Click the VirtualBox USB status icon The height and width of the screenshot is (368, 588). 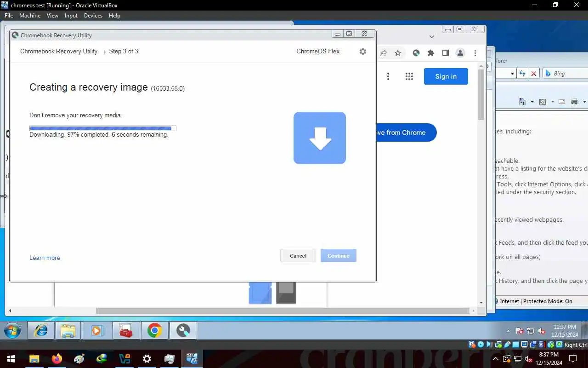pyautogui.click(x=507, y=345)
